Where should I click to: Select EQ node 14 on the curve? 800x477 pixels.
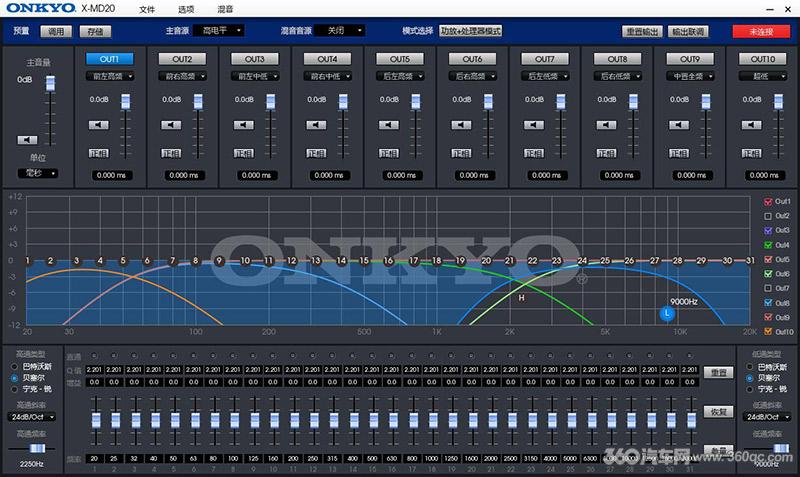[x=341, y=261]
